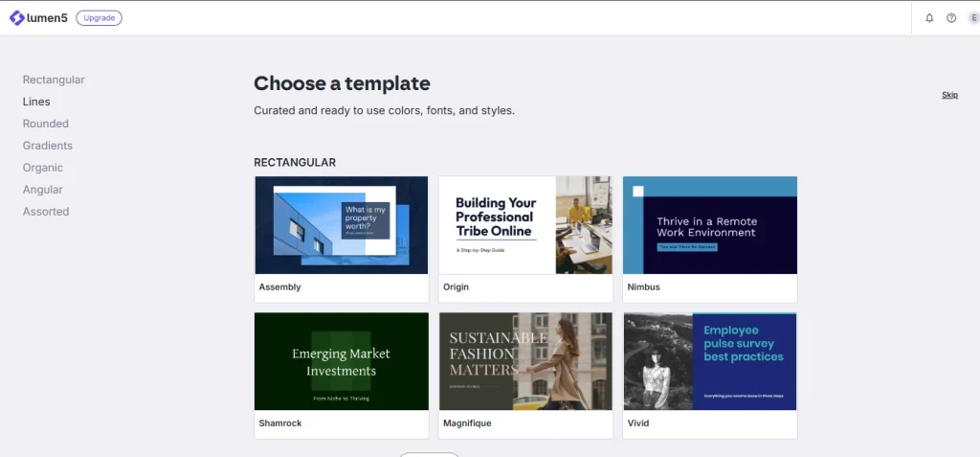This screenshot has width=980, height=457.
Task: Open the notifications bell
Action: (x=929, y=18)
